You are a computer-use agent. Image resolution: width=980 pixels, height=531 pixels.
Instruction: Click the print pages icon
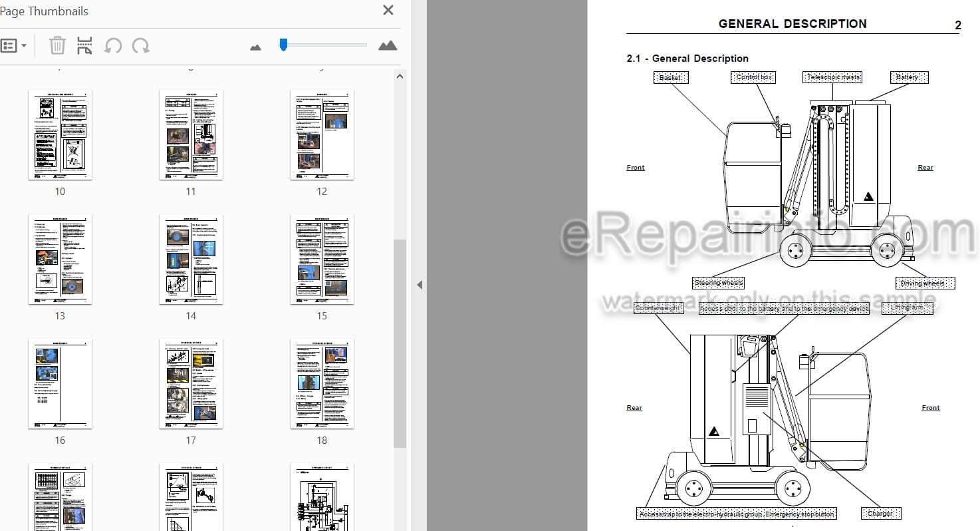tap(84, 46)
